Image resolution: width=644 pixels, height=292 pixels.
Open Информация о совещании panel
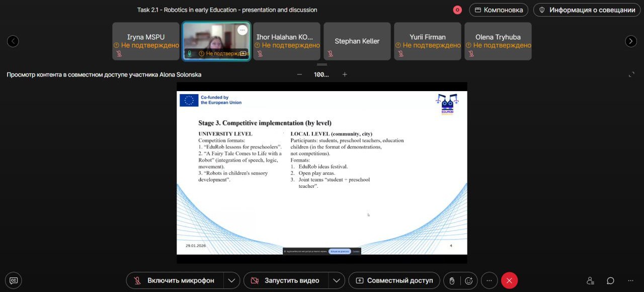(x=587, y=10)
